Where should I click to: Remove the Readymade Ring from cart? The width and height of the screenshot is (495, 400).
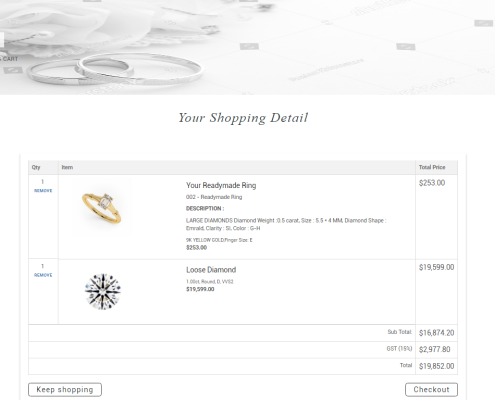point(43,191)
